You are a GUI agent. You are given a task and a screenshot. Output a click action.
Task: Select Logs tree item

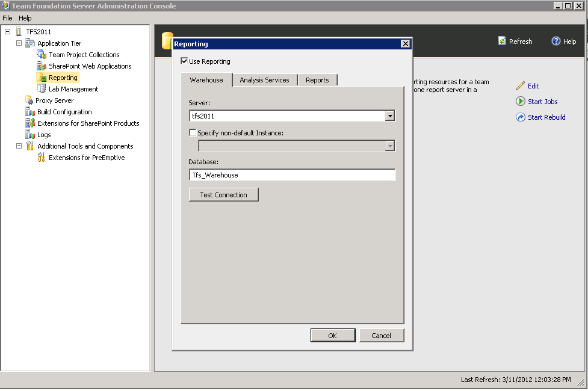(44, 135)
